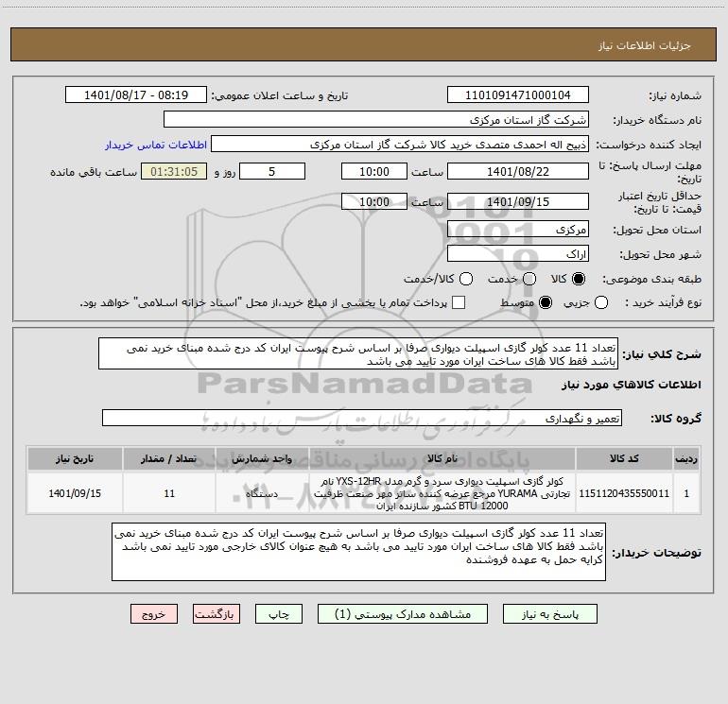Select the خدمت radio button

click(x=529, y=279)
